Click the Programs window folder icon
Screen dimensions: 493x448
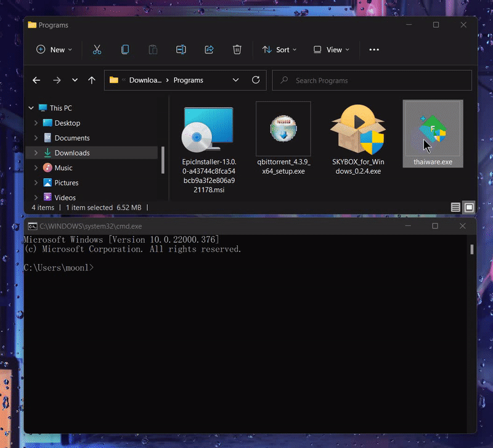pos(32,25)
